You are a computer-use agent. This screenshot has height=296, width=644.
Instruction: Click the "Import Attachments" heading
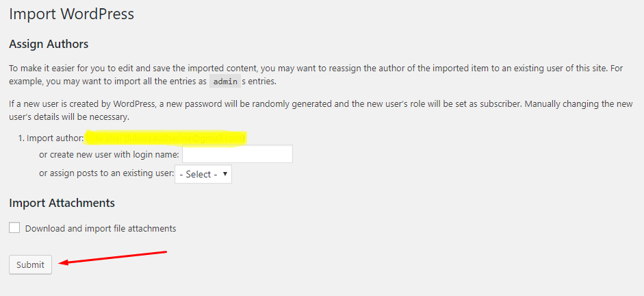(x=62, y=203)
